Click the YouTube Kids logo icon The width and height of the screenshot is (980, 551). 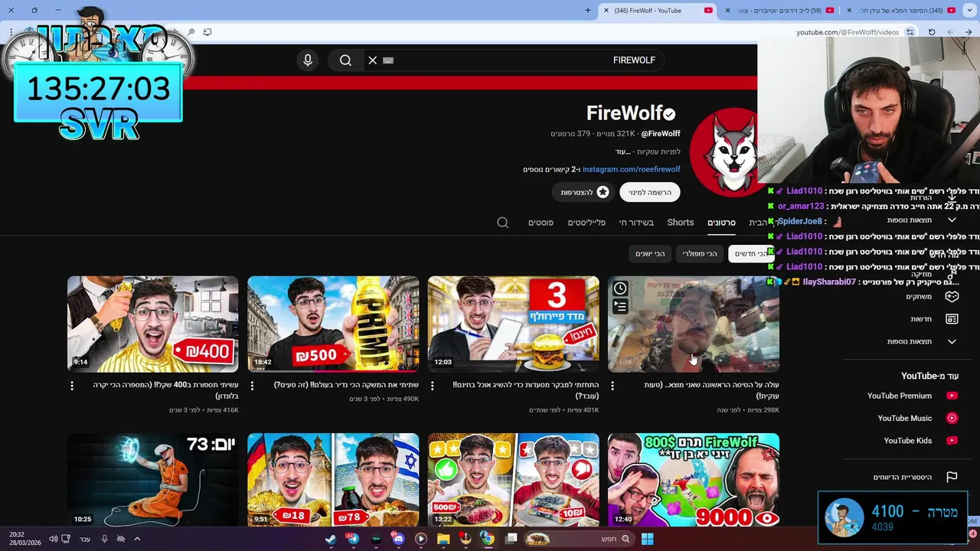pos(952,441)
